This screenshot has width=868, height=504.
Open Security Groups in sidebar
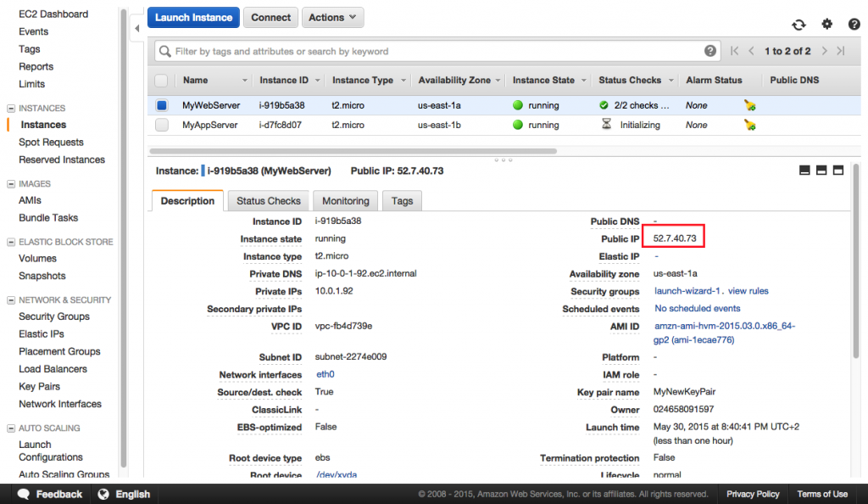(54, 316)
